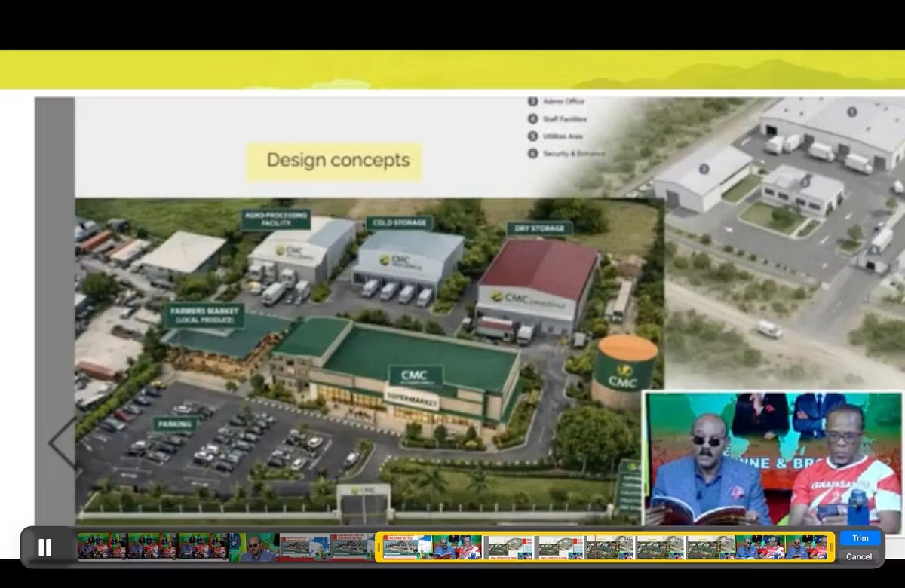Click the Utilities Area legend marker
Image resolution: width=905 pixels, height=588 pixels.
(533, 136)
